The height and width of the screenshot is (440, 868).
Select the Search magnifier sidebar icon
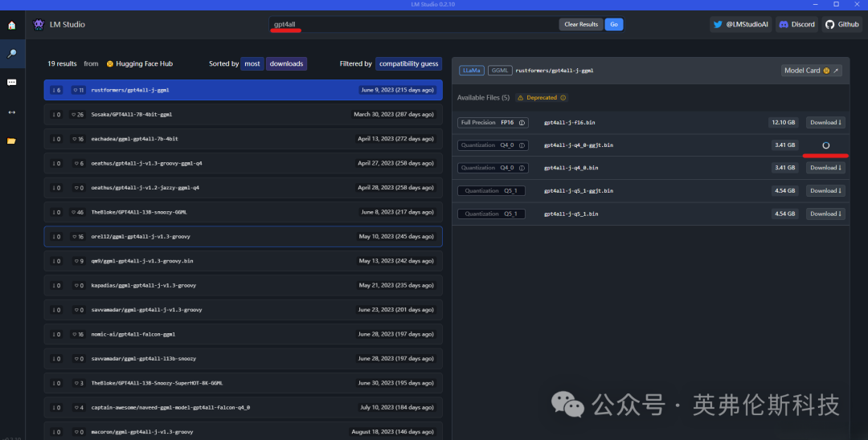[x=11, y=54]
